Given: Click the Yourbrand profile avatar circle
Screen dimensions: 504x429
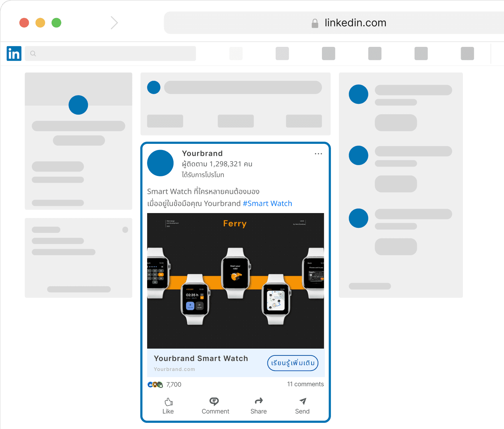Looking at the screenshot, I should 160,163.
